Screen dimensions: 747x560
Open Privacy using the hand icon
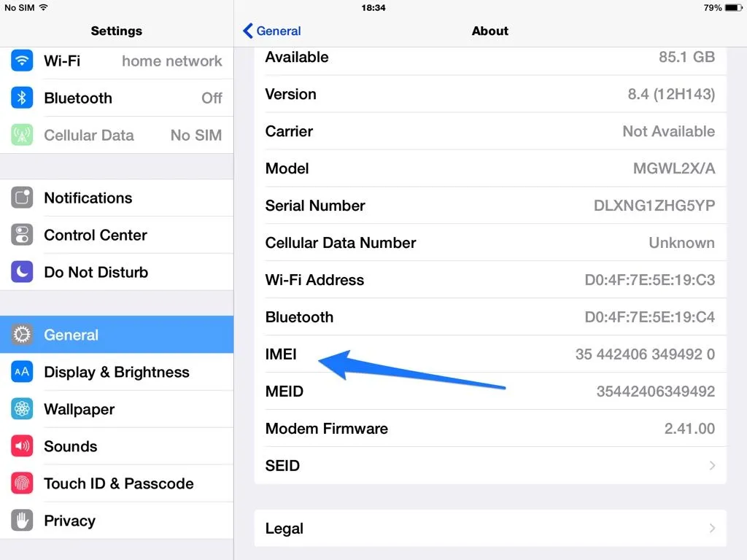coord(22,521)
